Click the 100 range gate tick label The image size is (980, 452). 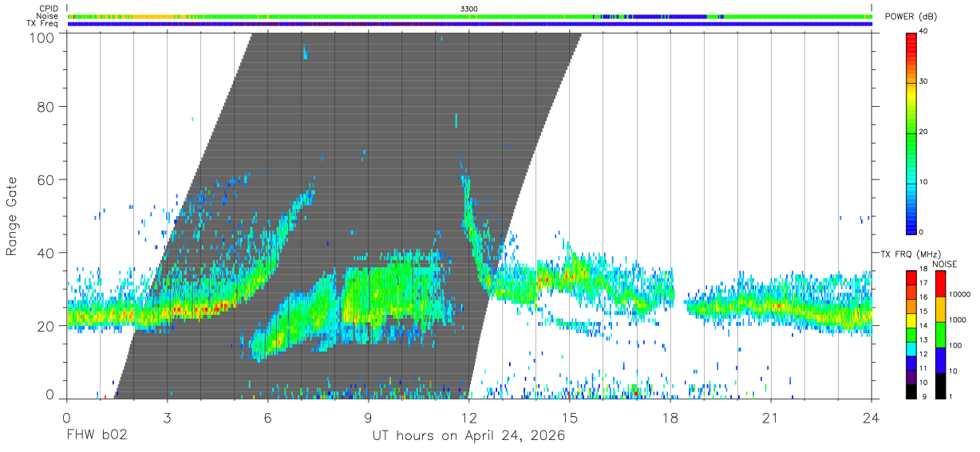[x=41, y=37]
